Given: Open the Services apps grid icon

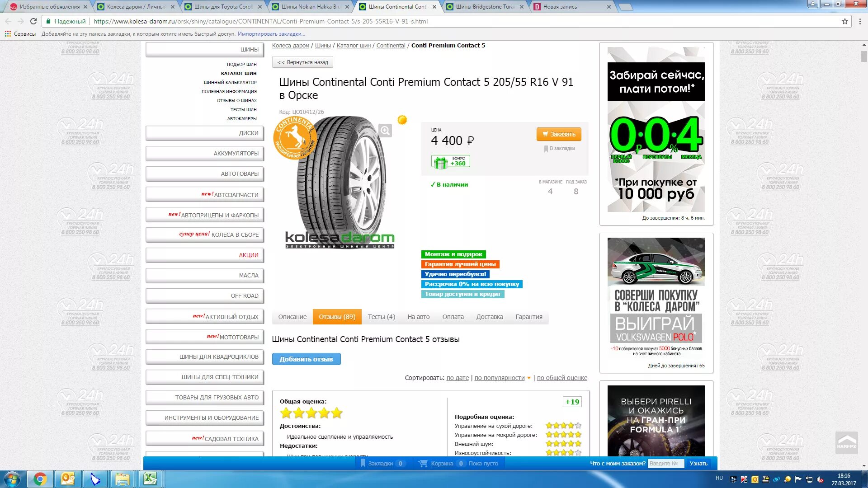Looking at the screenshot, I should pyautogui.click(x=8, y=34).
